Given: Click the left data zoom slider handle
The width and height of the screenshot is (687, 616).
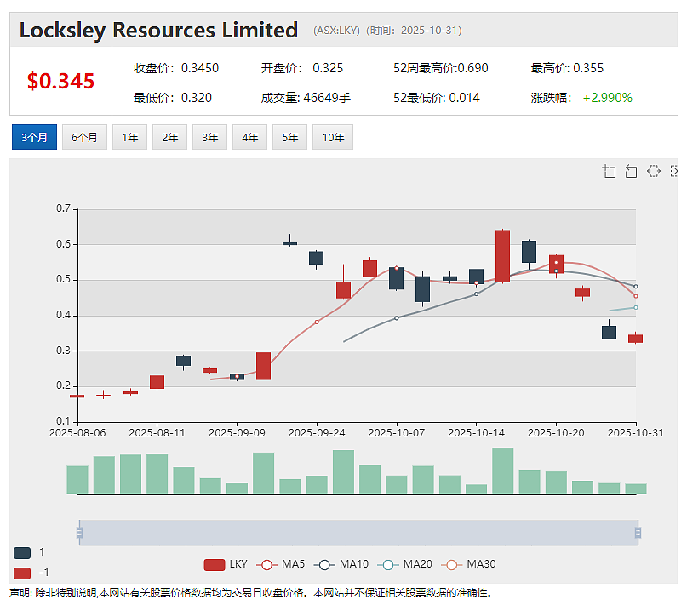Looking at the screenshot, I should click(x=79, y=533).
